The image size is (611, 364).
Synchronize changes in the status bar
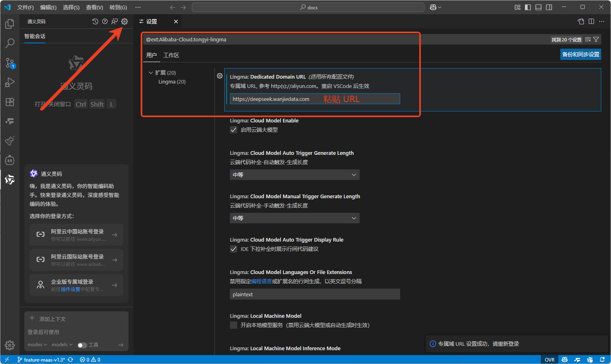pyautogui.click(x=71, y=360)
